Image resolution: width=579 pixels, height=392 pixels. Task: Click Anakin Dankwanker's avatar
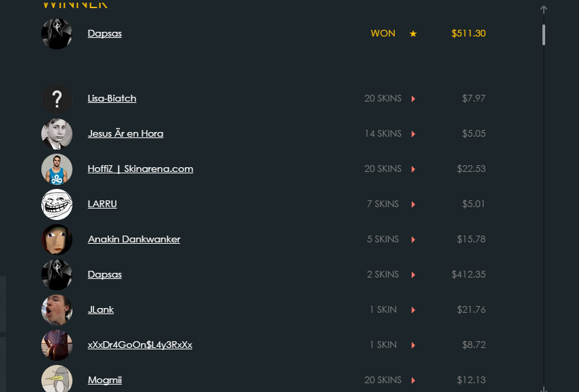[57, 240]
